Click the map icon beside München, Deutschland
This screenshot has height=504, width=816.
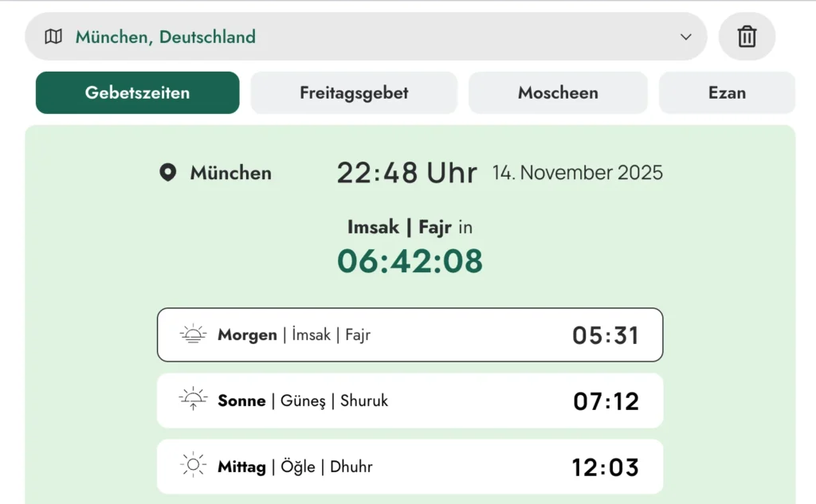tap(53, 37)
